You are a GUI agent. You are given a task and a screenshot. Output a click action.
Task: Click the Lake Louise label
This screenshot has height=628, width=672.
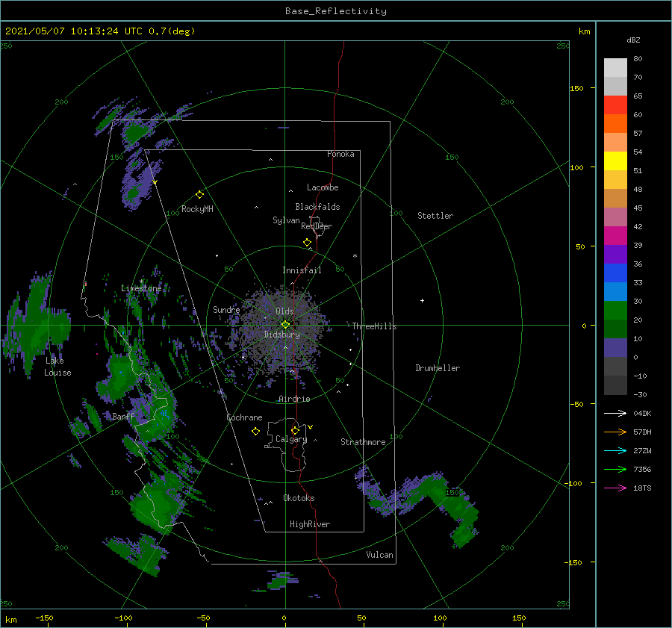(57, 367)
